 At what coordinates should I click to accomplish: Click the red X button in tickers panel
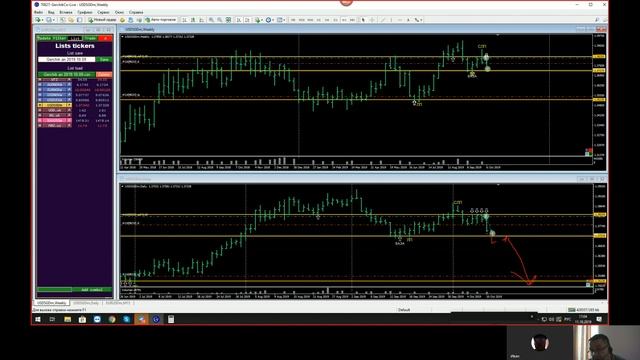[x=105, y=38]
